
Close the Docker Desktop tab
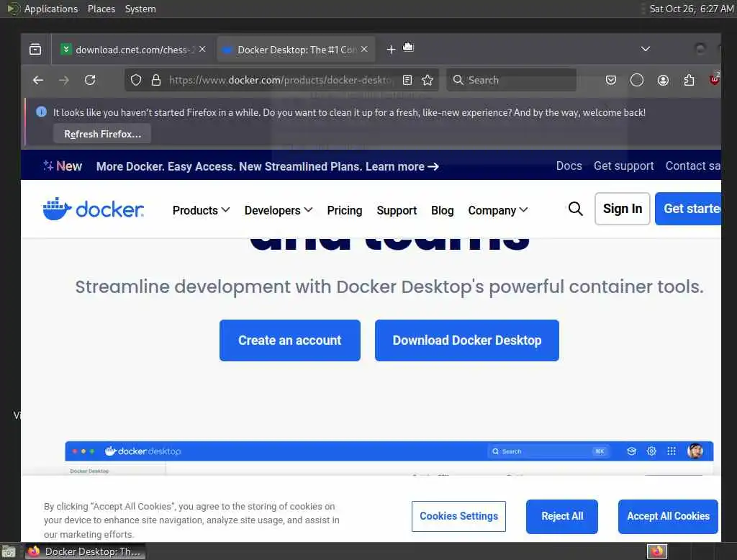tap(364, 49)
